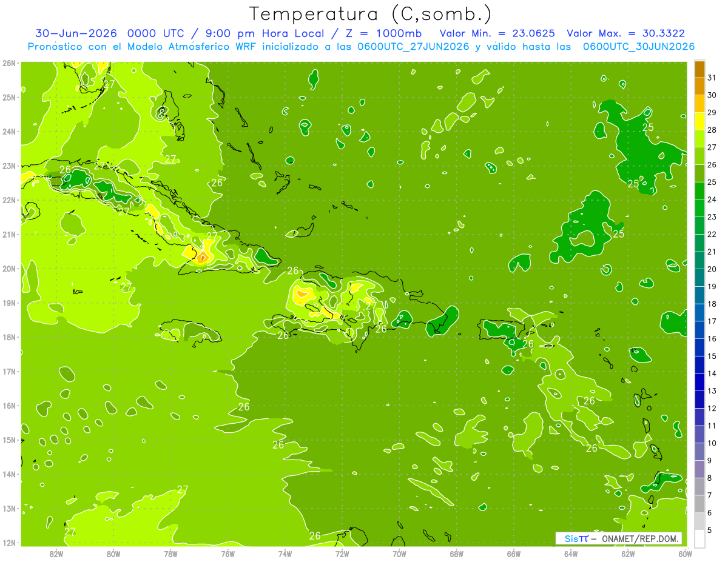
Task: Click the 16N latitude axis label
Action: coord(9,406)
